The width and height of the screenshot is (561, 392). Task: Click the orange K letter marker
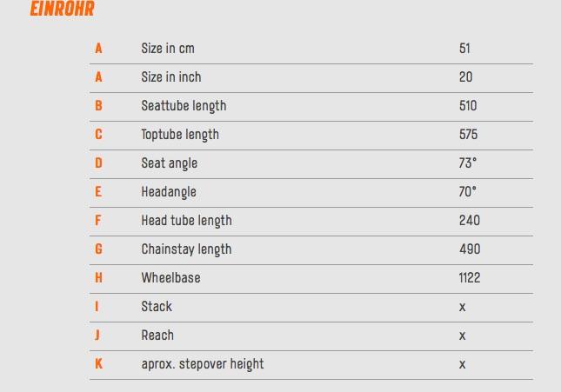click(x=99, y=363)
